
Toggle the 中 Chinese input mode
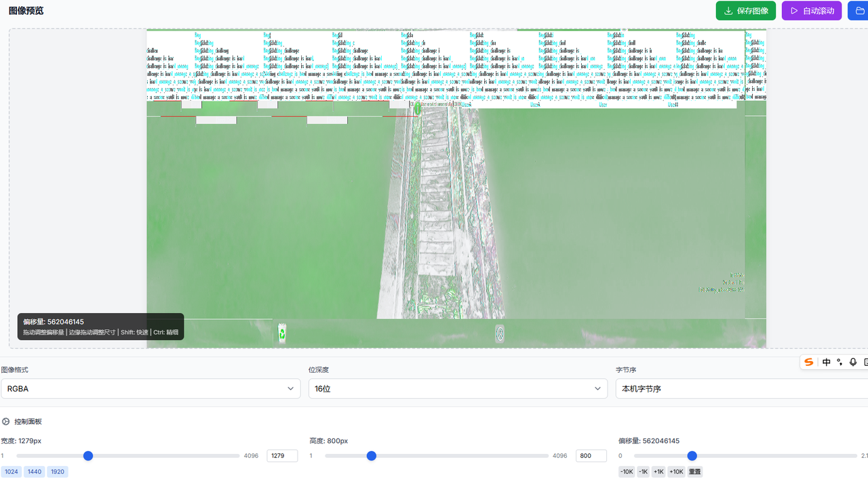[826, 362]
